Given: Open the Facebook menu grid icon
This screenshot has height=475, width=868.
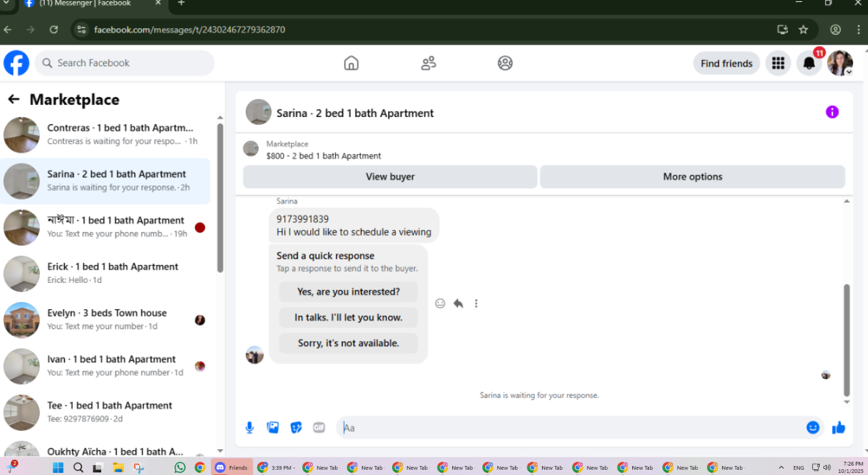Looking at the screenshot, I should tap(778, 63).
